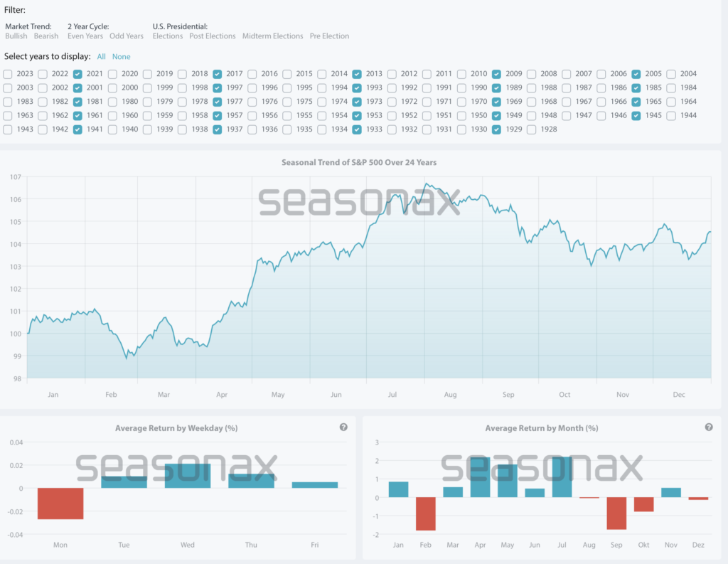Viewport: 728px width, 564px height.
Task: Apply the Odd Years cycle filter
Action: click(x=126, y=36)
